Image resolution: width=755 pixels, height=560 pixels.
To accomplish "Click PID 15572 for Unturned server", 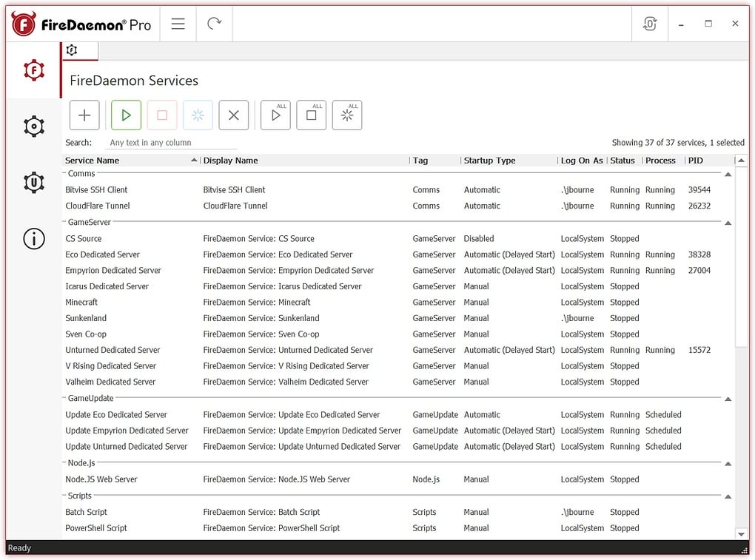I will [x=699, y=350].
